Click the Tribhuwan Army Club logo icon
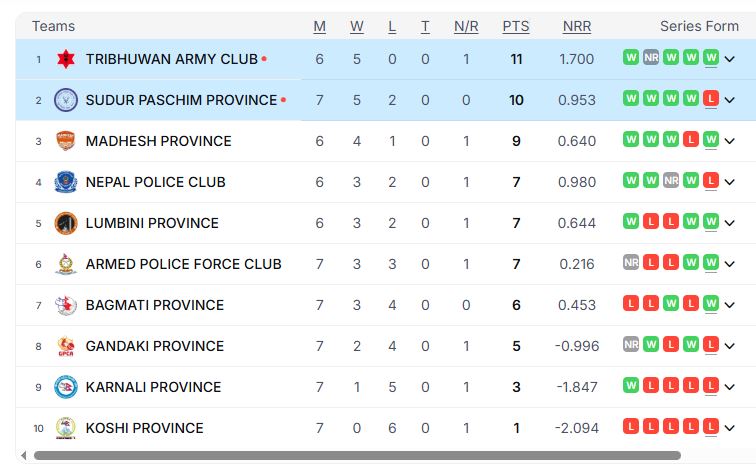This screenshot has width=756, height=475. coord(66,59)
